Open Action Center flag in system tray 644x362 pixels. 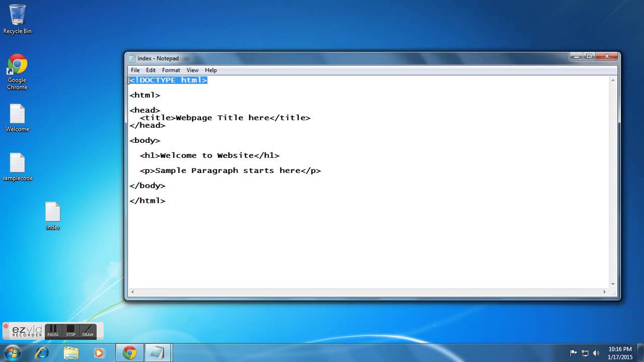pyautogui.click(x=574, y=353)
